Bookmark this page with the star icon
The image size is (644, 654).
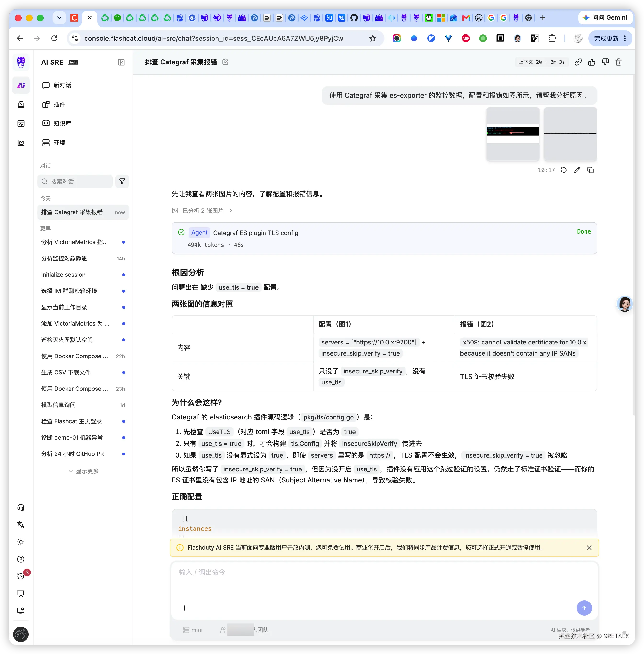pyautogui.click(x=373, y=38)
